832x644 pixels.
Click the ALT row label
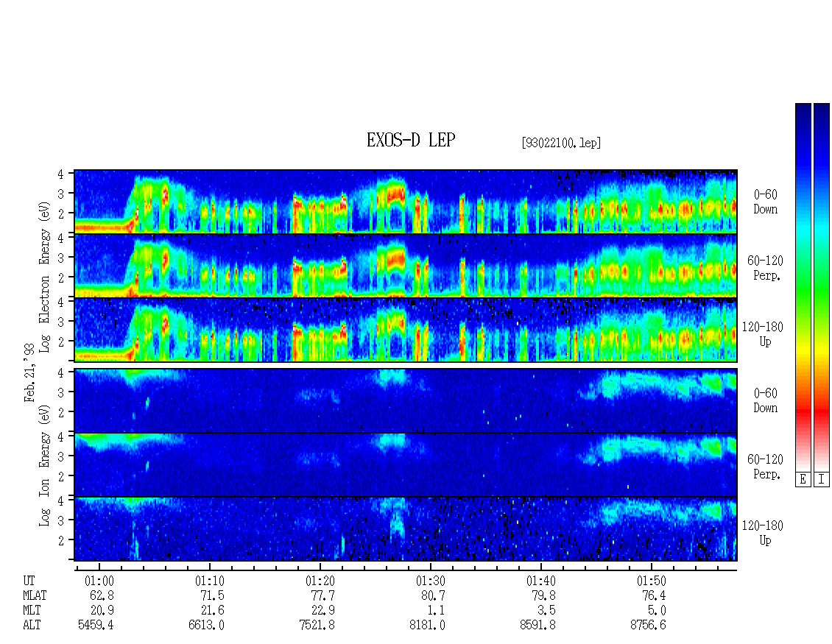click(x=32, y=626)
